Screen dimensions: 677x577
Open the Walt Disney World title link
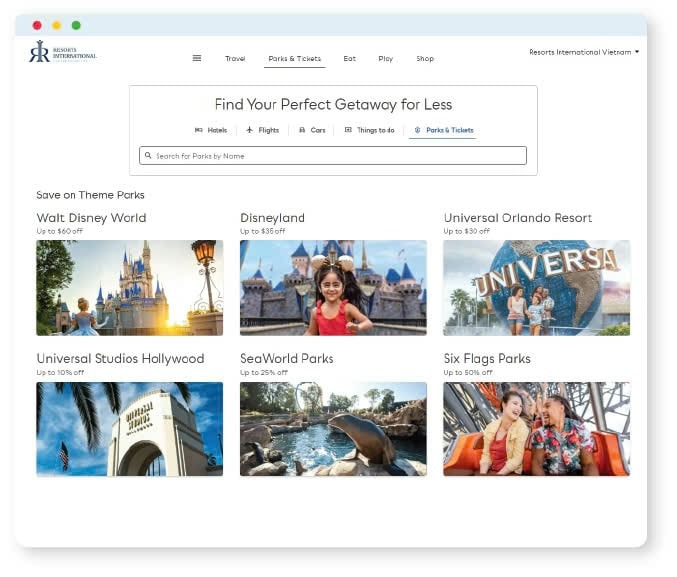[x=92, y=218]
